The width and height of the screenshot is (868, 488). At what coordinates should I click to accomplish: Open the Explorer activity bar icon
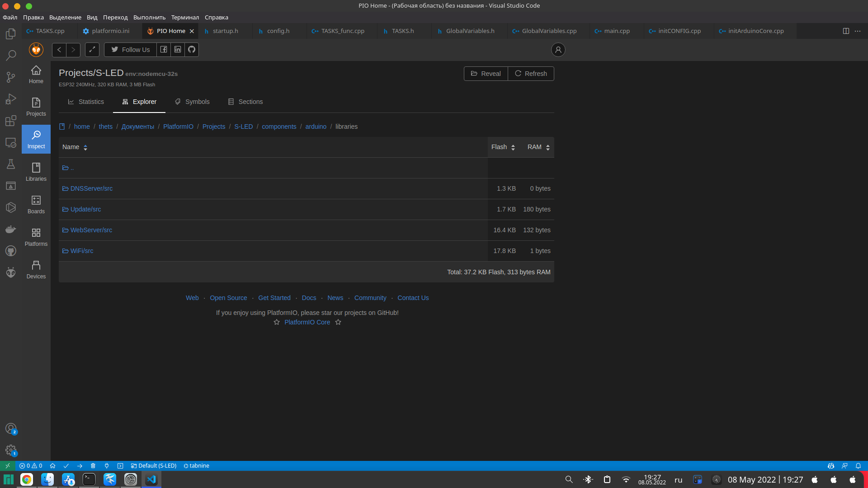(11, 34)
